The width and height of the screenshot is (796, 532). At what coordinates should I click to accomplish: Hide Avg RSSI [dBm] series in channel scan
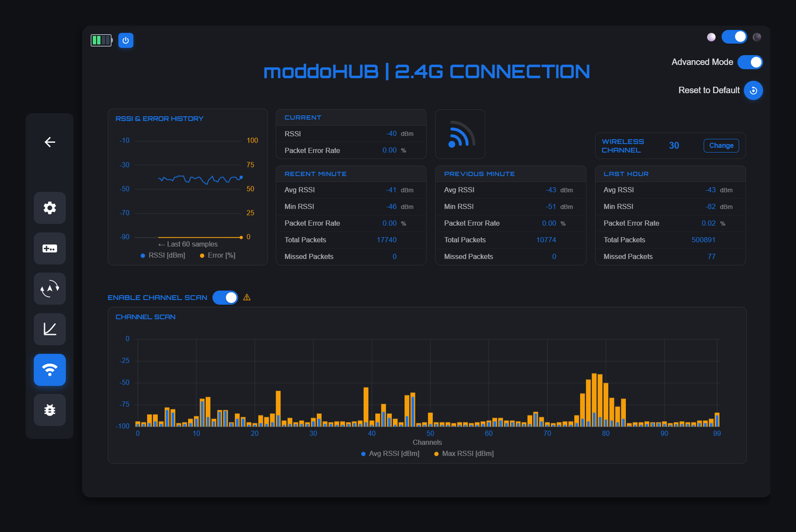coord(390,454)
